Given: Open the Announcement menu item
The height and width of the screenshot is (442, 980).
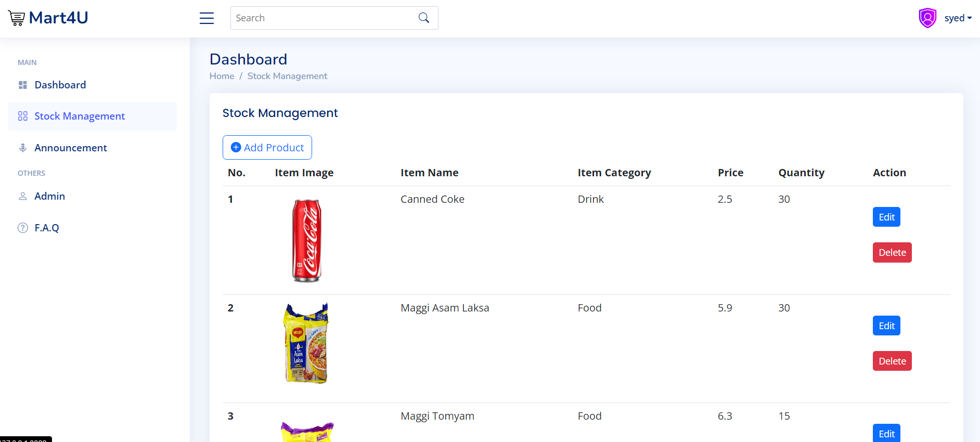Looking at the screenshot, I should coord(71,148).
